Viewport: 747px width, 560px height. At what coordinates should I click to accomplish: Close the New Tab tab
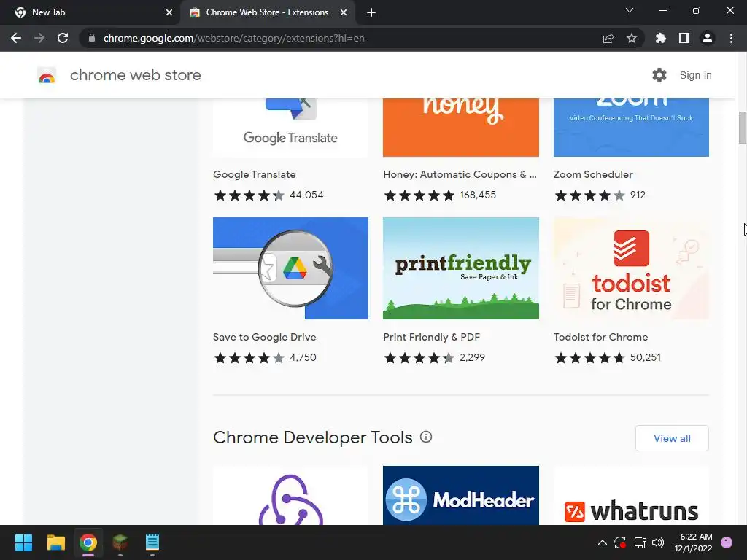point(169,12)
